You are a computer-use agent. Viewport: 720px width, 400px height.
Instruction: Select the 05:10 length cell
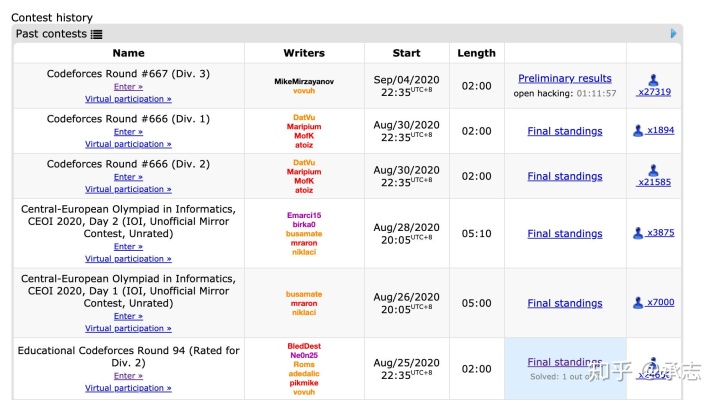[x=477, y=234]
